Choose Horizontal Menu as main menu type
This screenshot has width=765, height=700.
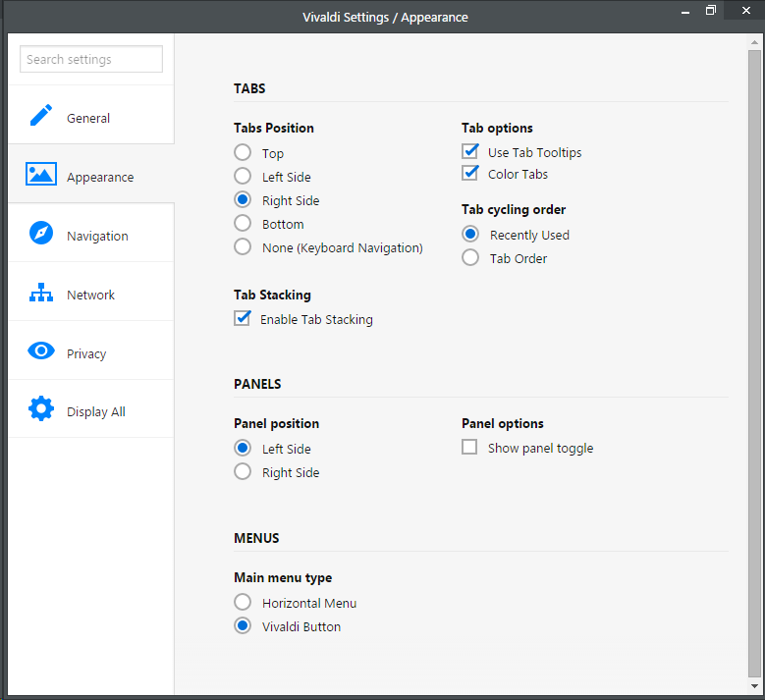[x=243, y=603]
